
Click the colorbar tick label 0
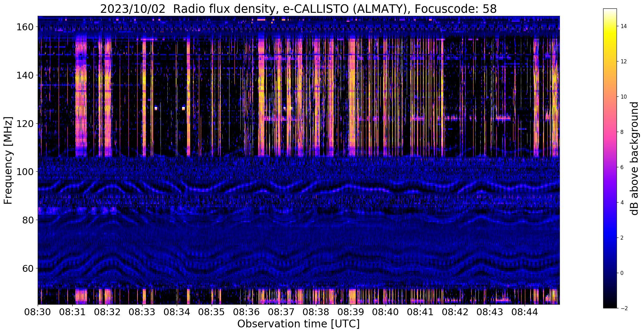[622, 273]
